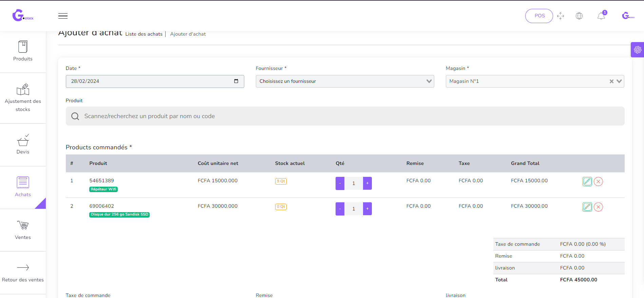Focus the product search field
This screenshot has width=644, height=298.
pyautogui.click(x=345, y=116)
